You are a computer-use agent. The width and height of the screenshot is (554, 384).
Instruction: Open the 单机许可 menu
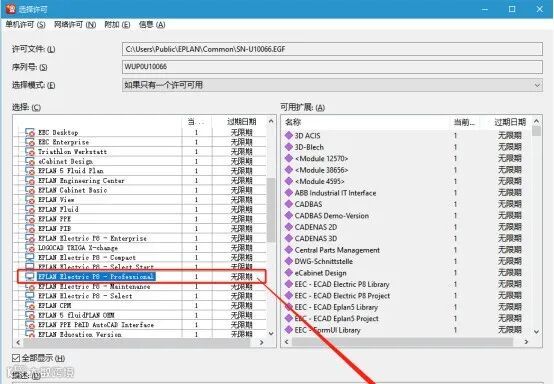pyautogui.click(x=25, y=25)
